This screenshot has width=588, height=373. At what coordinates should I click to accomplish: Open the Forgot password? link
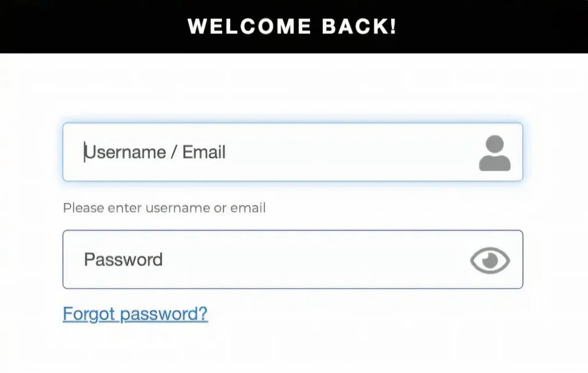click(x=135, y=314)
